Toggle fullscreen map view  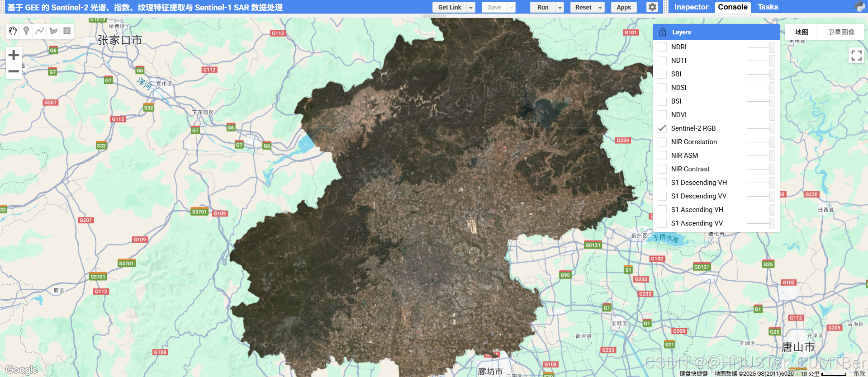point(856,56)
